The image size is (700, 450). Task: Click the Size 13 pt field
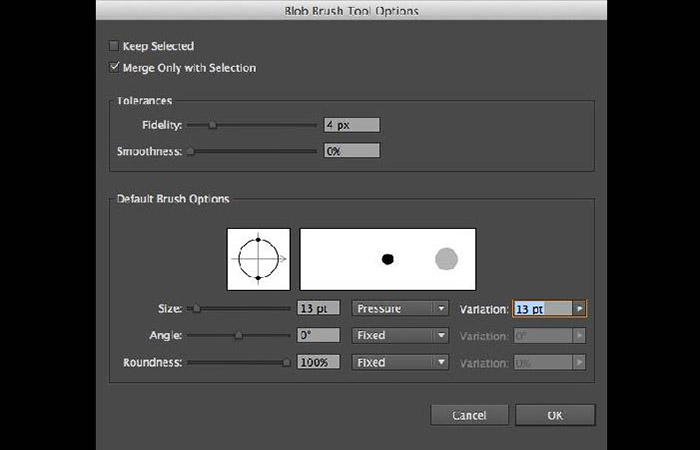(319, 309)
